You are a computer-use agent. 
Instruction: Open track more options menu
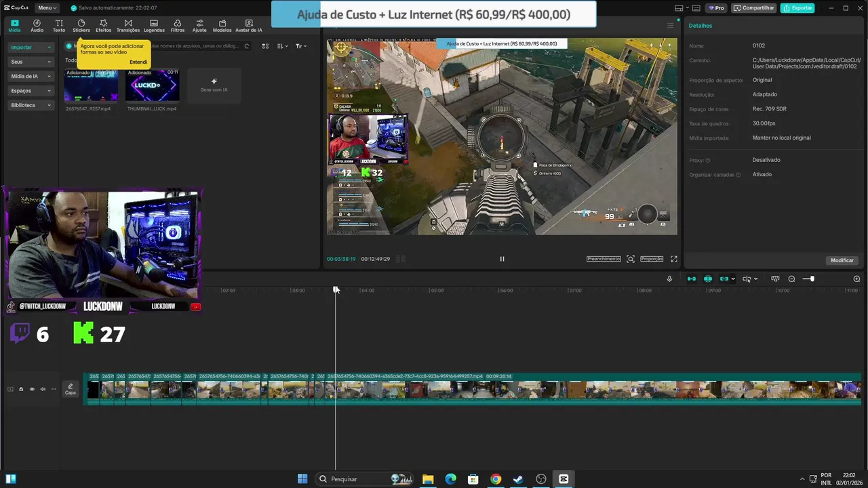[x=54, y=389]
